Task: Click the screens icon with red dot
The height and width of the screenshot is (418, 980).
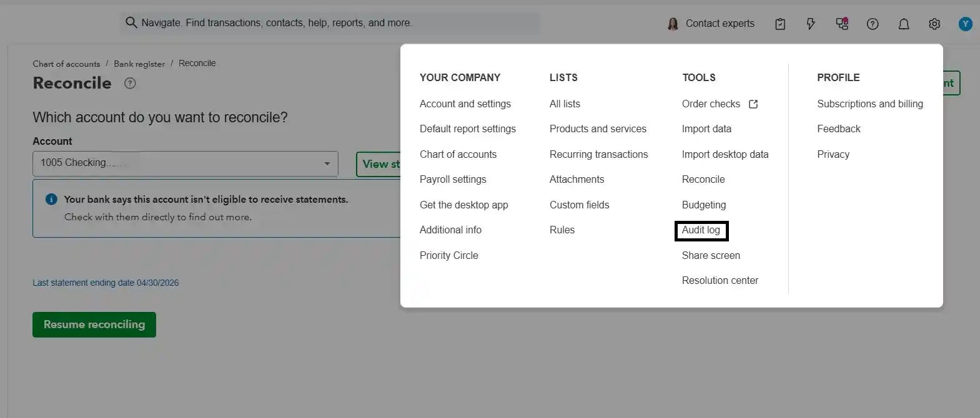Action: click(842, 24)
